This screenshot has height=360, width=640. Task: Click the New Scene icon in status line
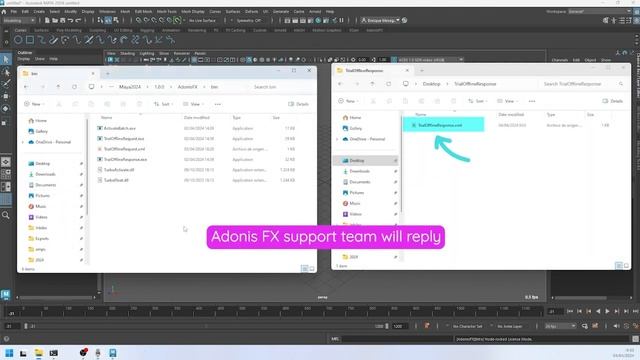[x=47, y=20]
